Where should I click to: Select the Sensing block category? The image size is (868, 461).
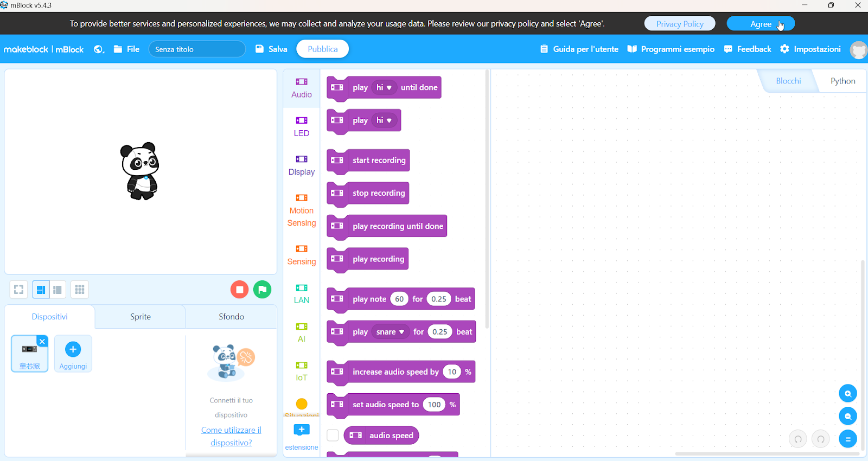click(302, 255)
